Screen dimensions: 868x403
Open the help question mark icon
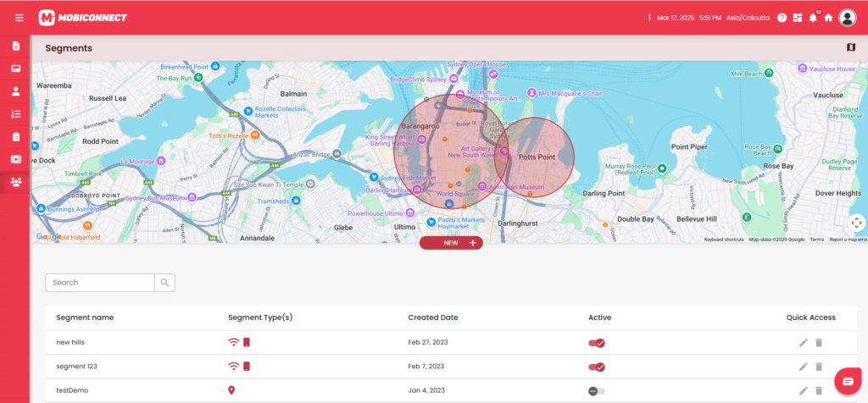[x=782, y=18]
